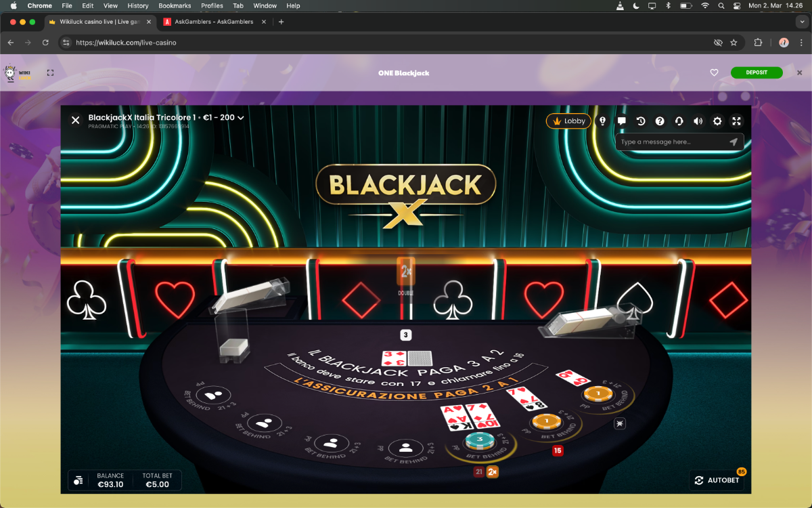Toggle the casino's expand view icon near logo

[50, 72]
